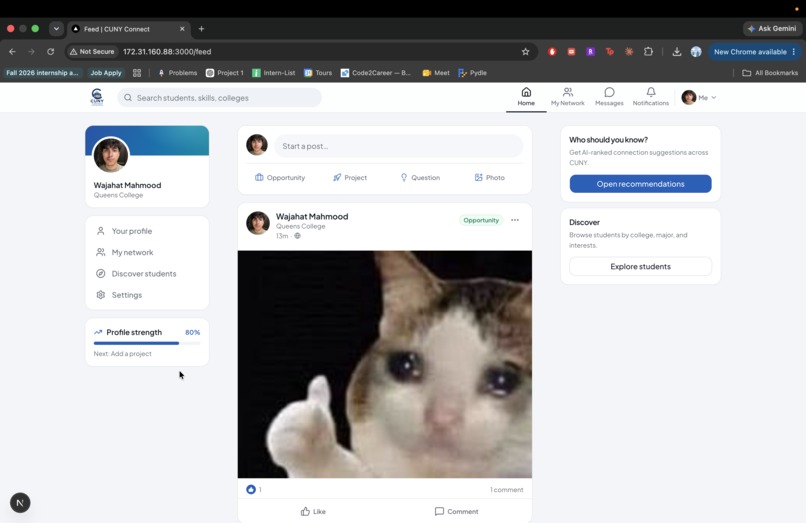This screenshot has height=523, width=806.
Task: Focus the Search students, skills, colleges field
Action: (219, 98)
